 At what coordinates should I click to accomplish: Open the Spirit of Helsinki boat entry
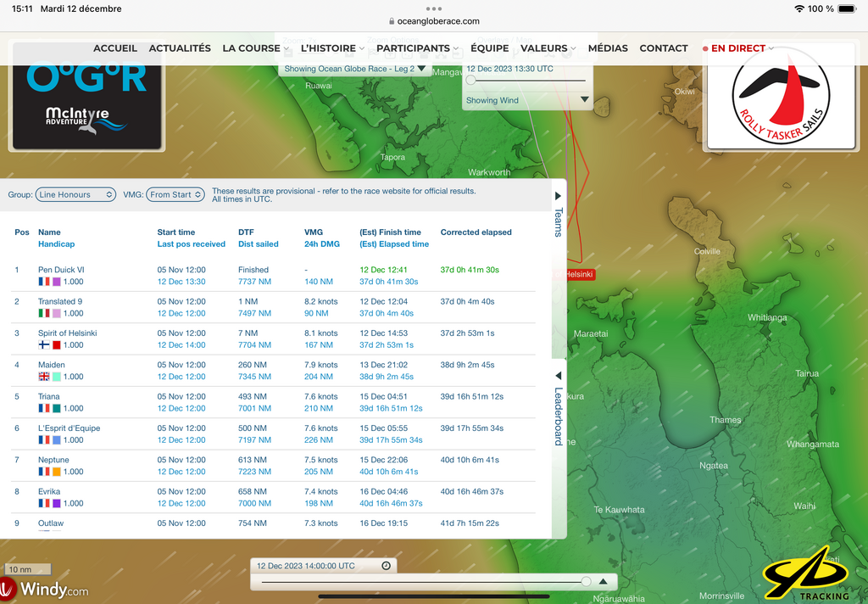(x=68, y=333)
